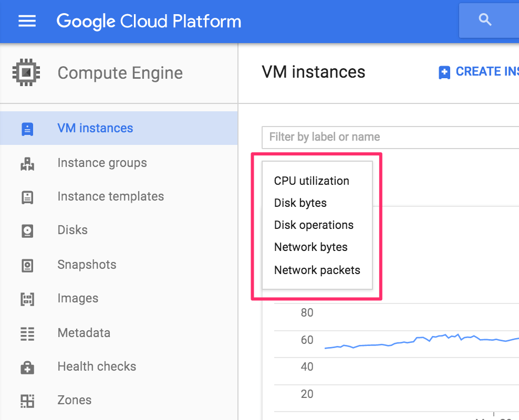Click the VM instances sidebar icon
Image resolution: width=519 pixels, height=420 pixels.
27,129
